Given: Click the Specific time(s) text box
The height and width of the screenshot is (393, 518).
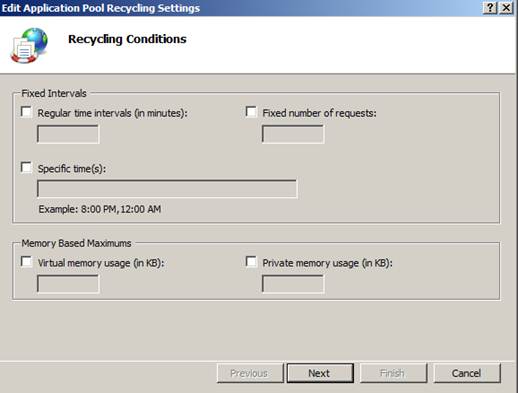Looking at the screenshot, I should click(167, 189).
